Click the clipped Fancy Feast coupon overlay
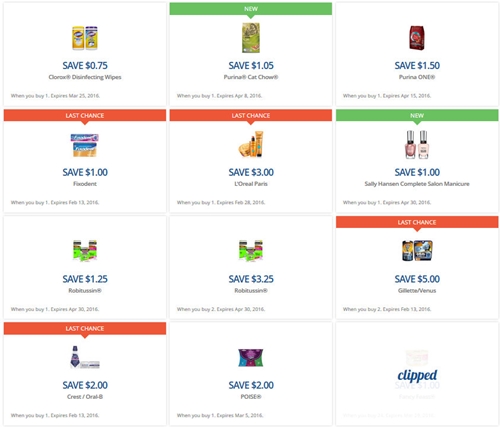This screenshot has height=427, width=500. pos(417,375)
